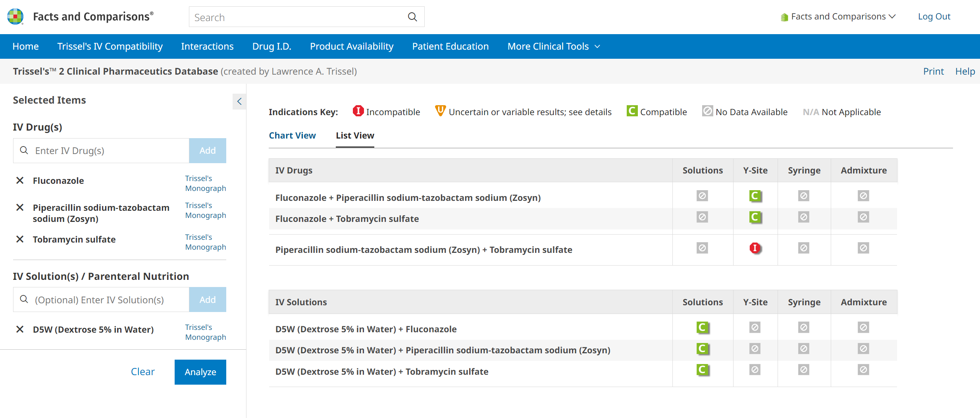Remove D5W solution from selected items
980x418 pixels.
click(20, 329)
